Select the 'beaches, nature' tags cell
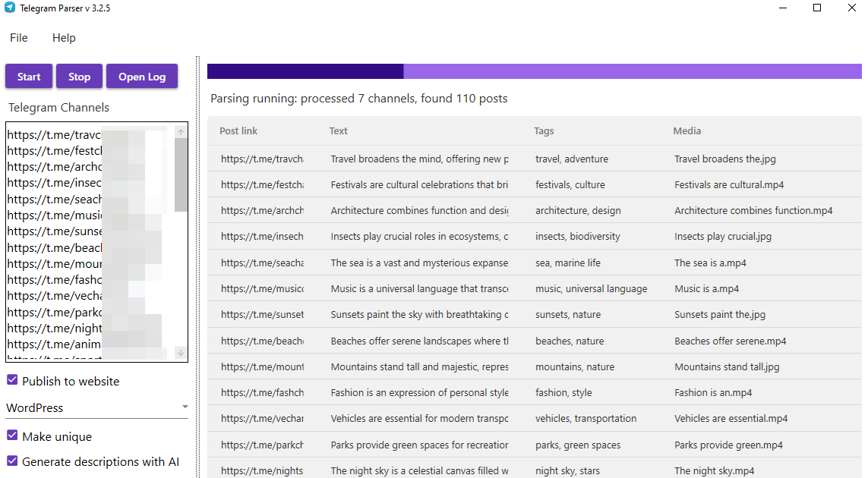This screenshot has height=478, width=868. pyautogui.click(x=570, y=341)
